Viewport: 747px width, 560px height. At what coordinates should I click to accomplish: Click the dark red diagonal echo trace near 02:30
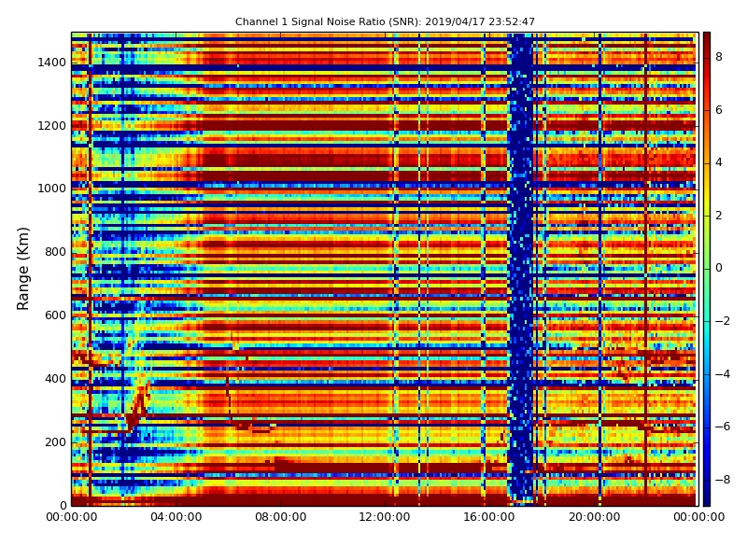pos(137,407)
